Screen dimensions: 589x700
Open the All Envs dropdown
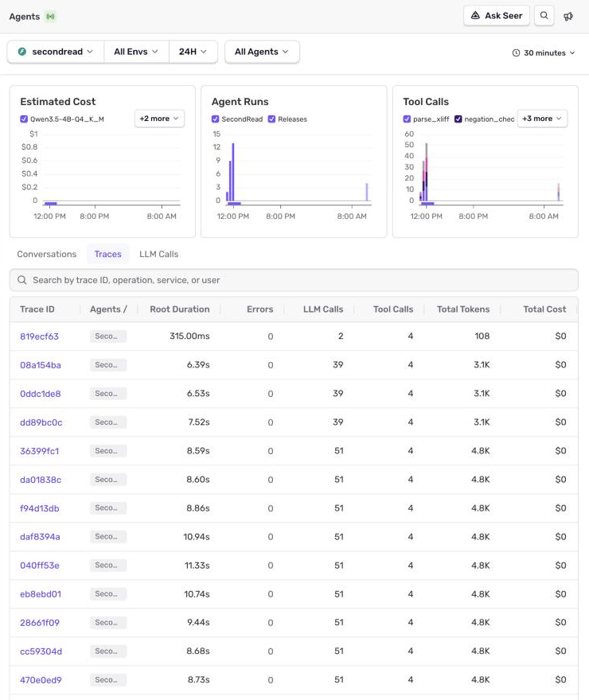pyautogui.click(x=136, y=52)
